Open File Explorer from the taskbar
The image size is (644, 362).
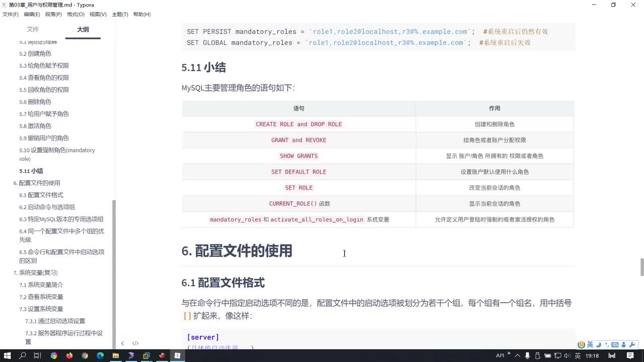(x=115, y=355)
